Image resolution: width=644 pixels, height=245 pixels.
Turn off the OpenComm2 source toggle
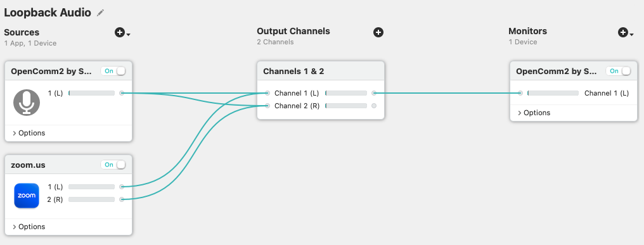pos(113,71)
